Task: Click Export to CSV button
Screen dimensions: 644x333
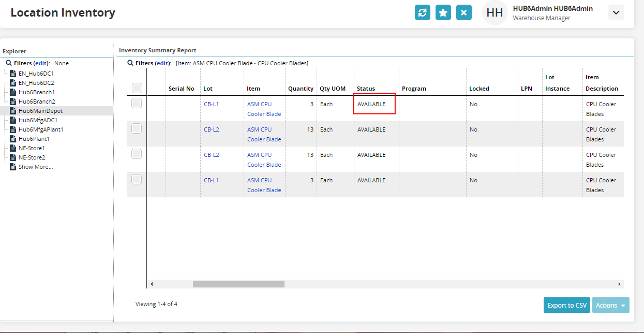Action: [x=567, y=305]
